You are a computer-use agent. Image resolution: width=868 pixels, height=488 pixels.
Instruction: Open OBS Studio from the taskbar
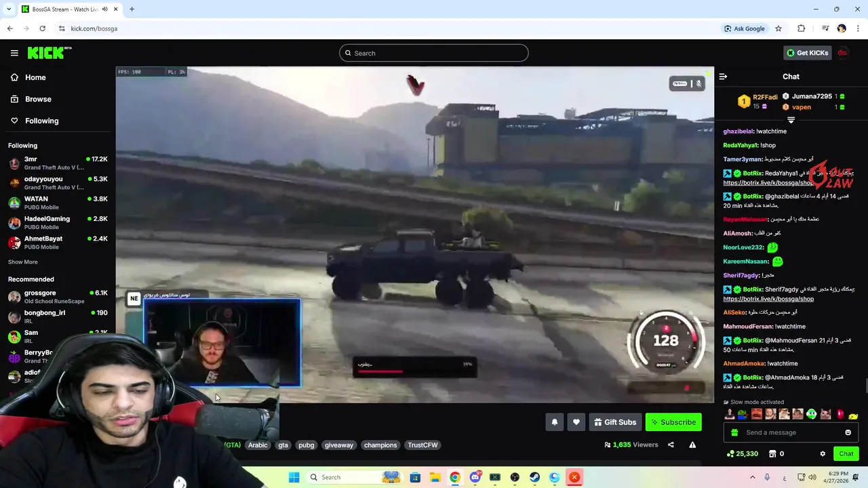pyautogui.click(x=515, y=477)
